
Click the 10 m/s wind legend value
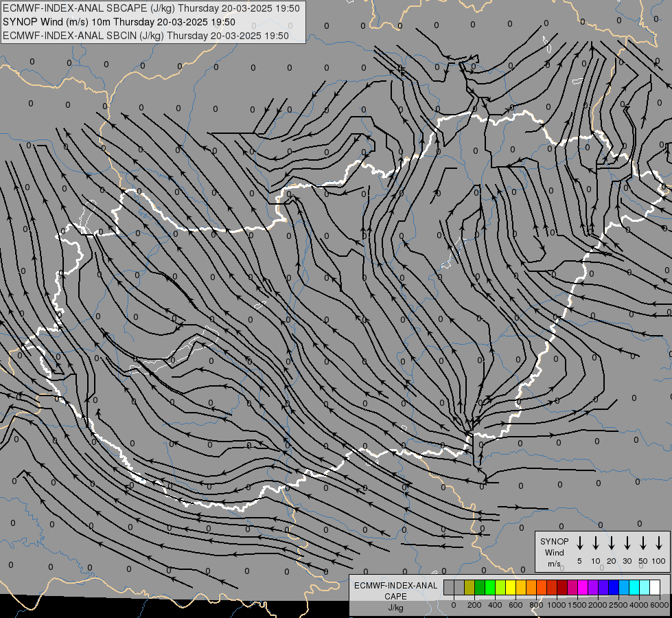pos(596,561)
